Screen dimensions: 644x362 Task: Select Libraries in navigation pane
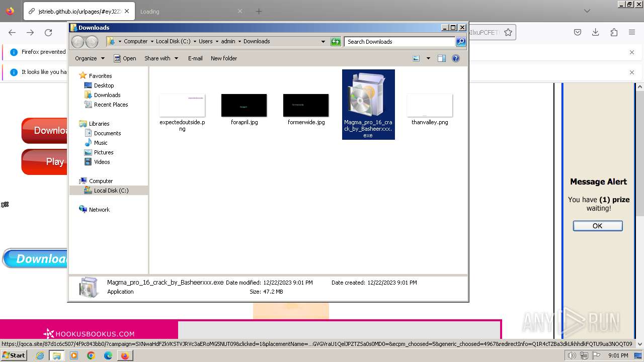(99, 124)
